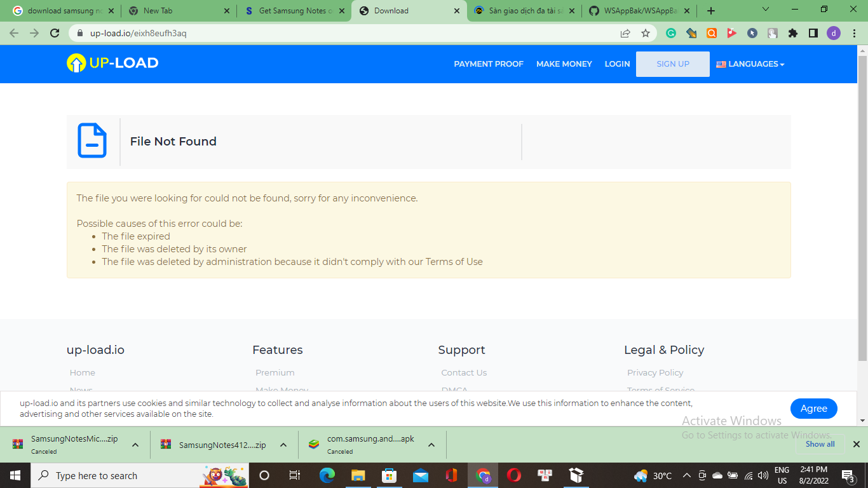This screenshot has width=868, height=488.
Task: Collapse the notification area hidden icons chevron
Action: pos(686,475)
